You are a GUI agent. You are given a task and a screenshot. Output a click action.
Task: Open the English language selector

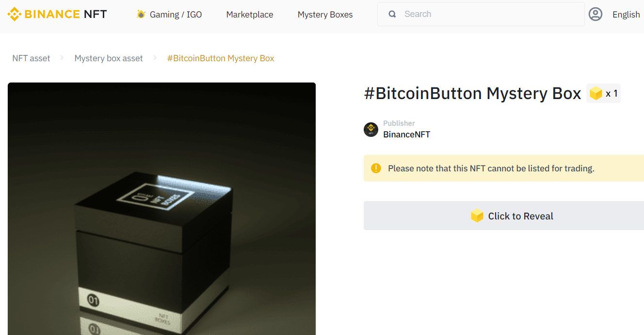pyautogui.click(x=626, y=14)
